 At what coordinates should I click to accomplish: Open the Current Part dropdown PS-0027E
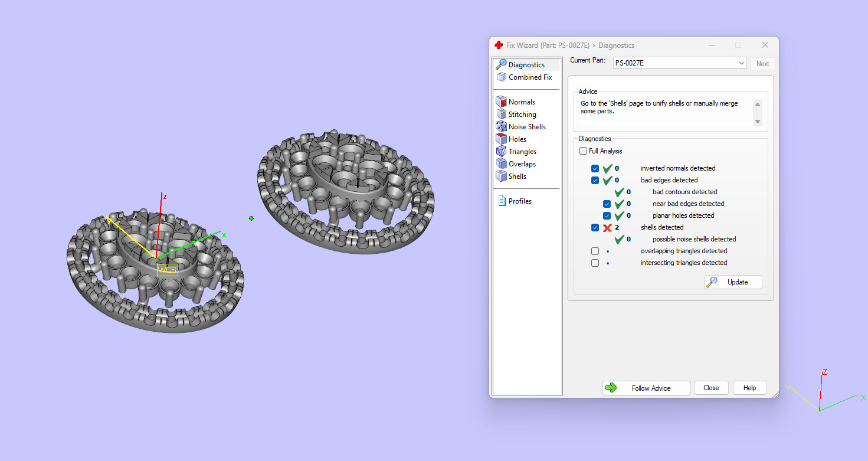coord(680,63)
